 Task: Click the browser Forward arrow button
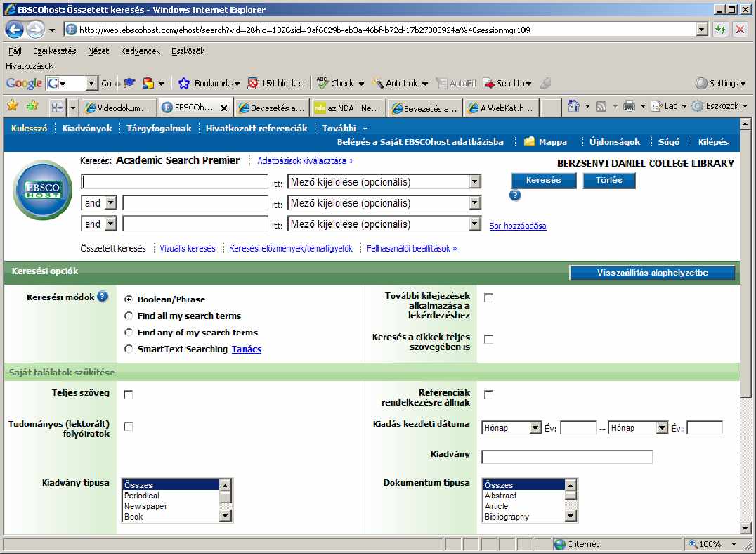(35, 30)
